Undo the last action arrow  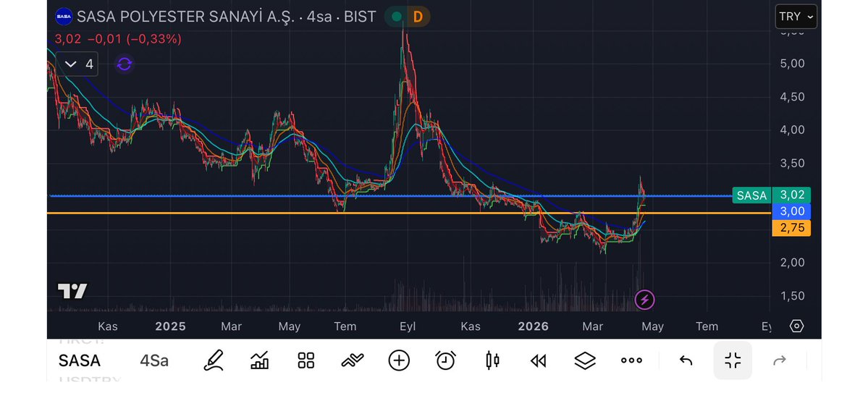[686, 361]
